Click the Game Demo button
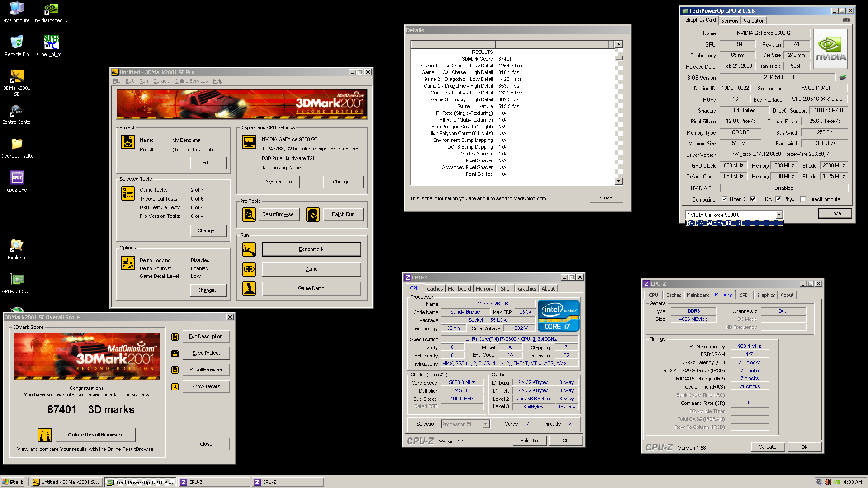 click(311, 289)
